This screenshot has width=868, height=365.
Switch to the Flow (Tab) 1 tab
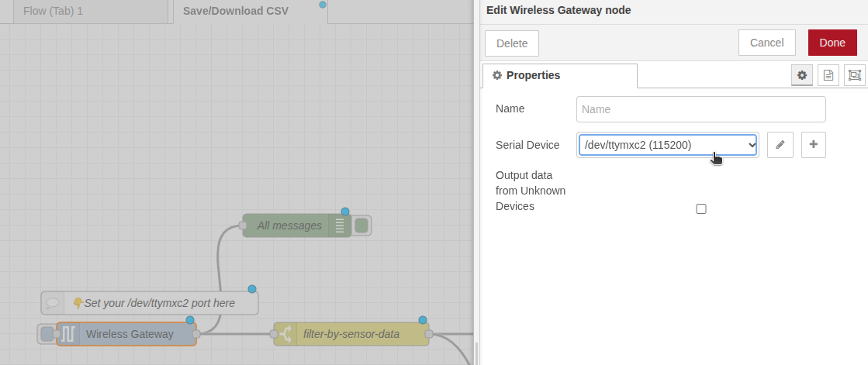(53, 11)
